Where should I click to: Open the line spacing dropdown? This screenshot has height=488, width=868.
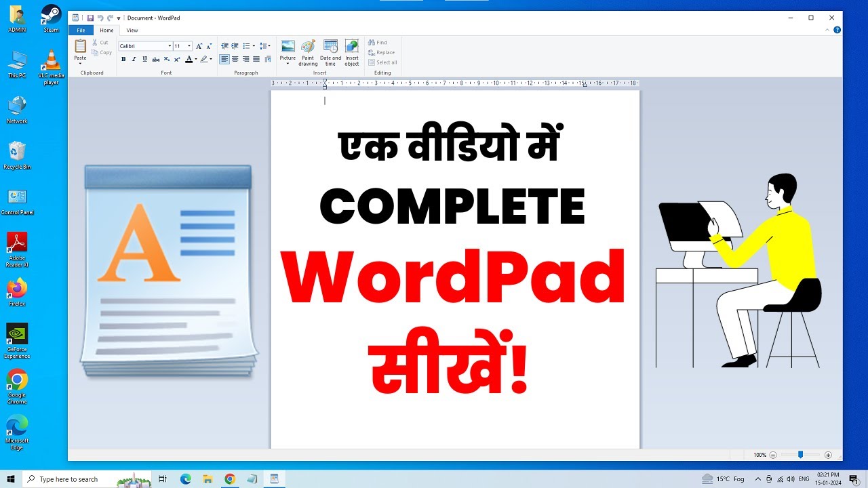[265, 46]
